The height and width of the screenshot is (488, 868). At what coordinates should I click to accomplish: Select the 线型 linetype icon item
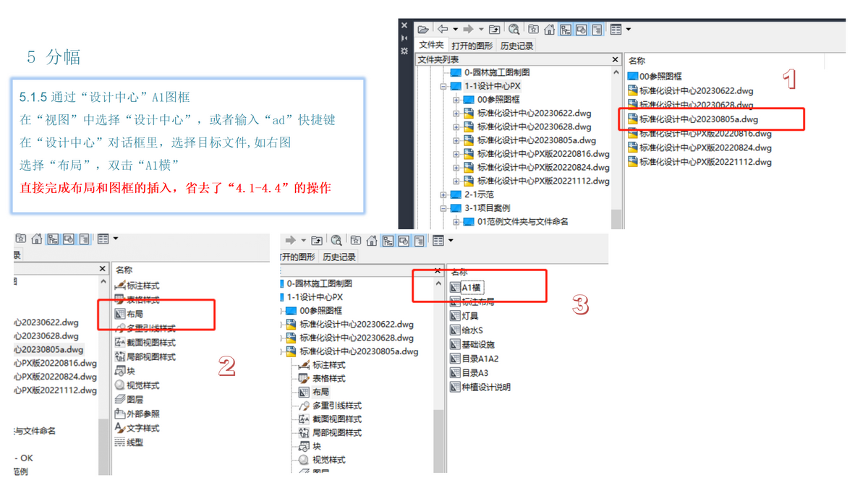click(121, 442)
